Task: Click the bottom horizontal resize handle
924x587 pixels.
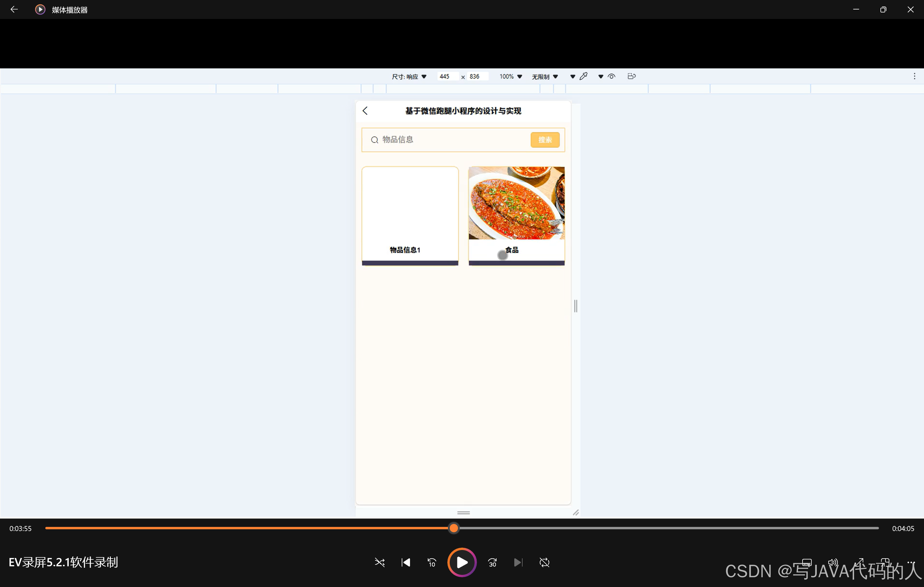Action: click(x=463, y=513)
